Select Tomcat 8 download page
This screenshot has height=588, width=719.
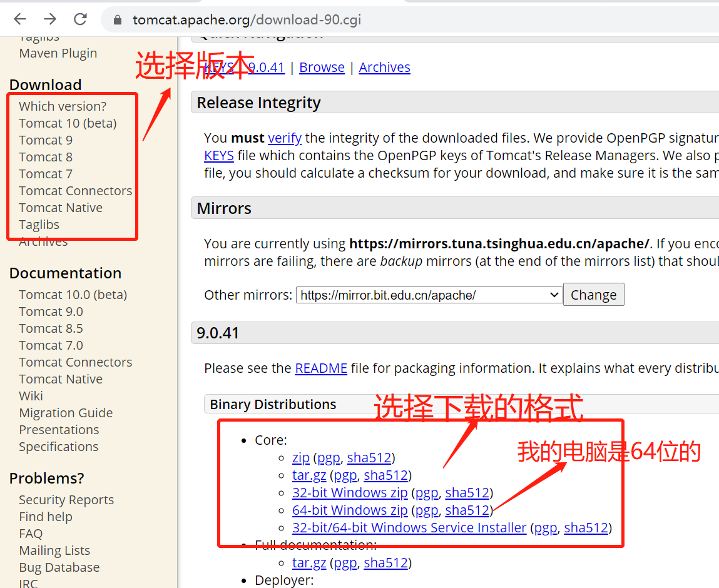[x=46, y=157]
